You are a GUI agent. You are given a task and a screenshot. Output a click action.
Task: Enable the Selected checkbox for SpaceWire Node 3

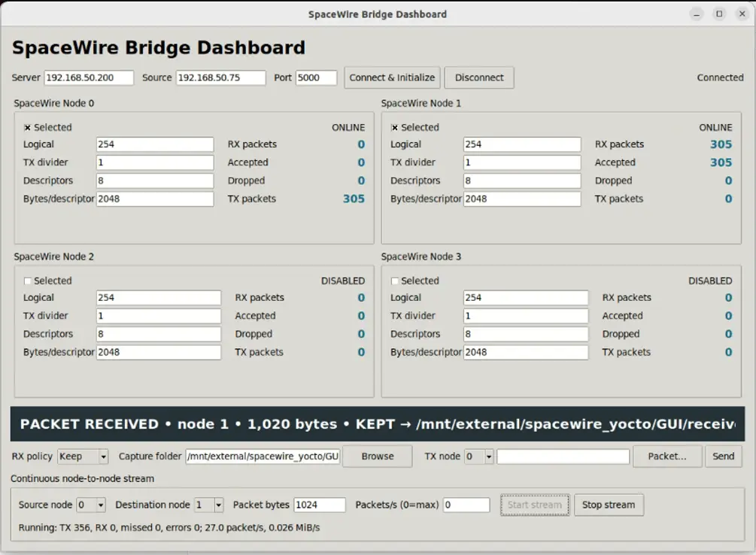(394, 281)
